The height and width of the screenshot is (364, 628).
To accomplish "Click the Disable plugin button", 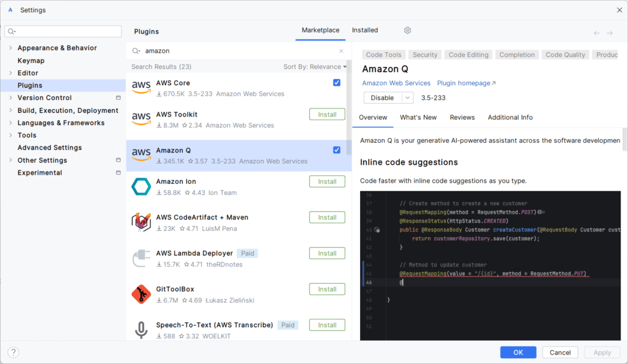I will click(383, 98).
